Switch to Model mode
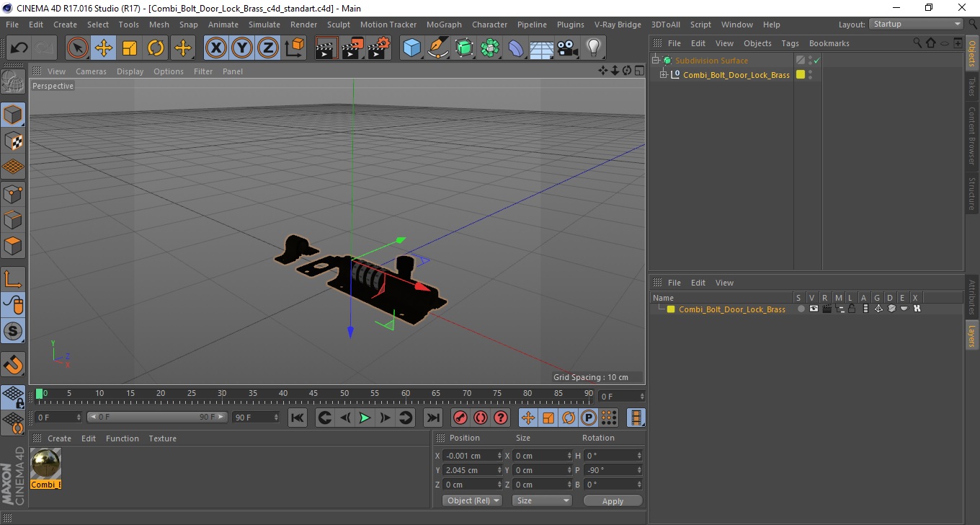This screenshot has width=980, height=525. pos(13,115)
